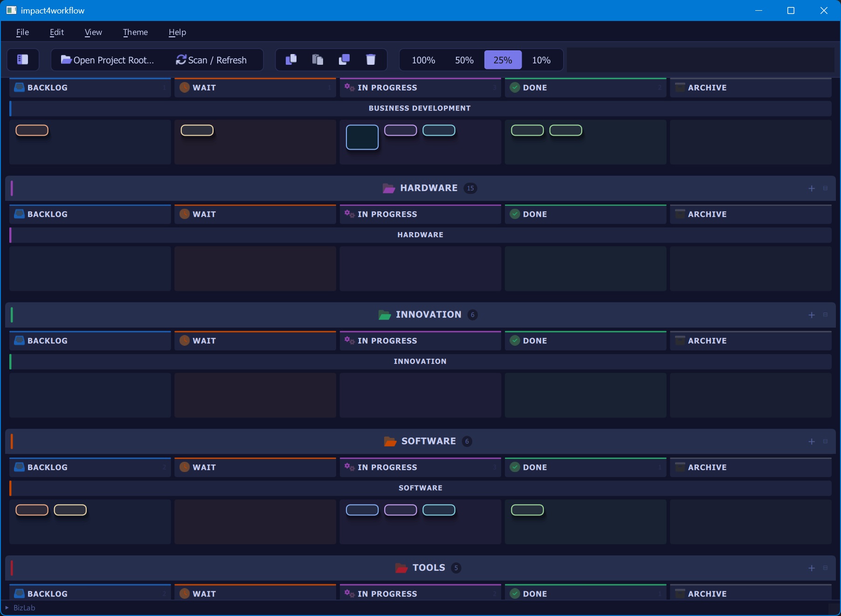Select the large card in Business Development In Progress
The width and height of the screenshot is (841, 616).
pos(362,137)
